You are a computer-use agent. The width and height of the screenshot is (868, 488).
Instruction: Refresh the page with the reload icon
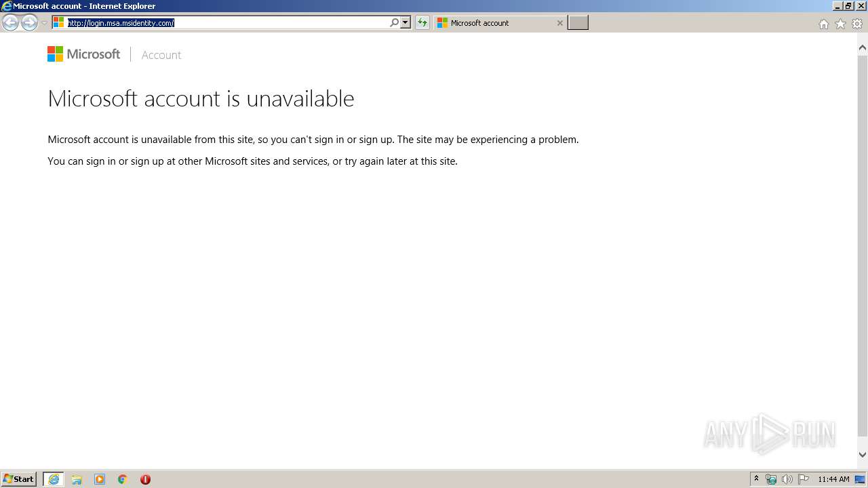tap(422, 23)
